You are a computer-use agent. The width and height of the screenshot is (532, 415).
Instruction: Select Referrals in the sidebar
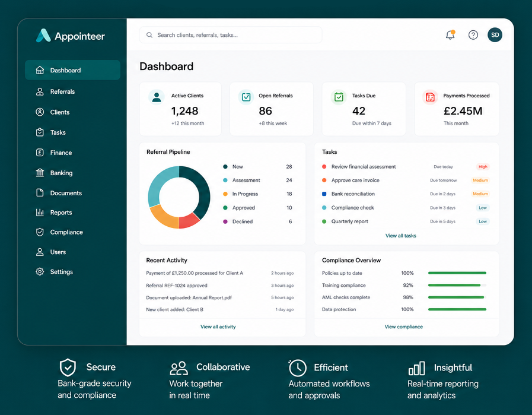(72, 91)
